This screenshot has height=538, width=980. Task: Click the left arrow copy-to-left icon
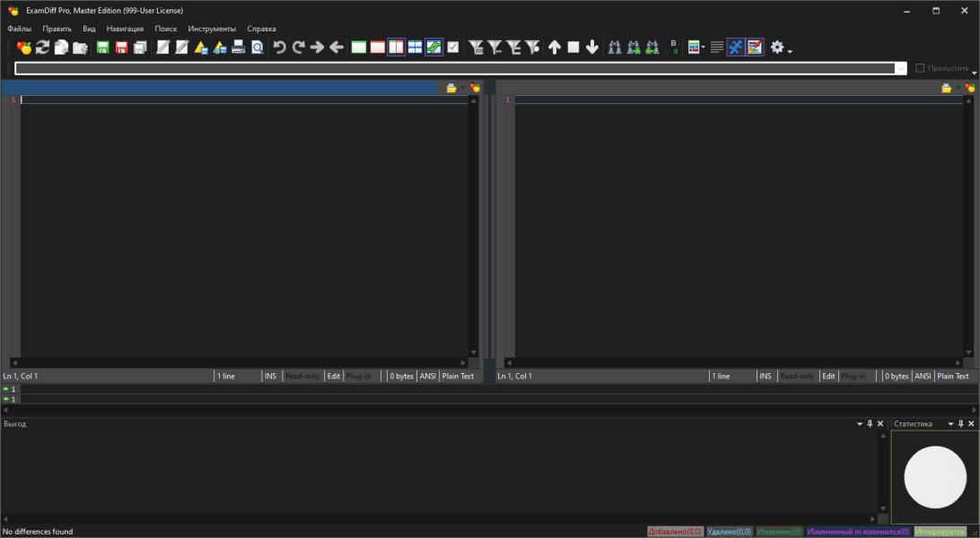click(337, 48)
